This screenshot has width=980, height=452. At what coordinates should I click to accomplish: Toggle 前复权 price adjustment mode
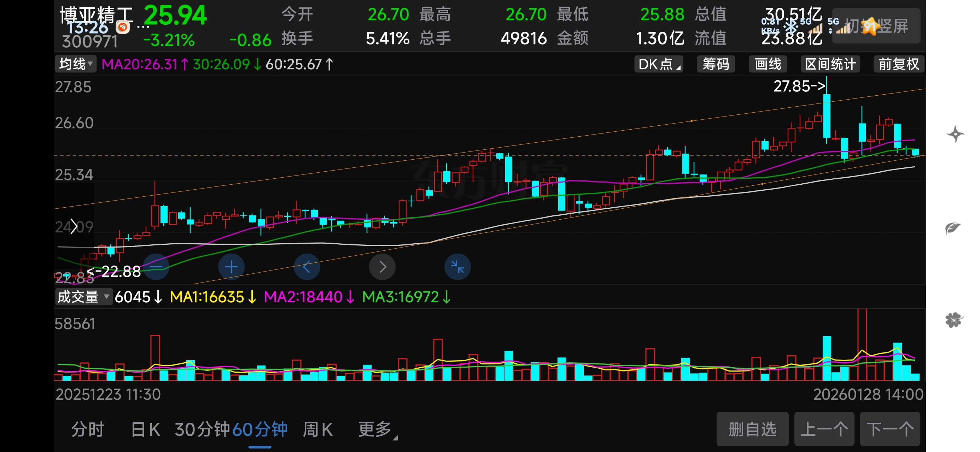[x=899, y=64]
